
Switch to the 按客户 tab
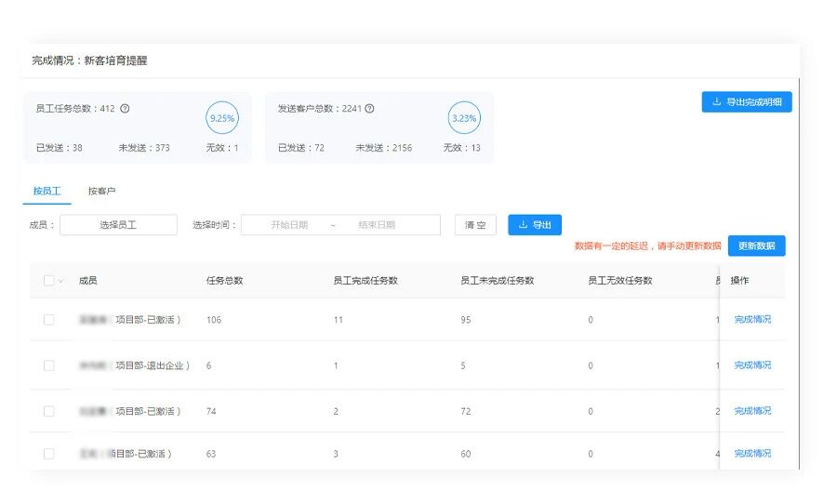(x=101, y=192)
